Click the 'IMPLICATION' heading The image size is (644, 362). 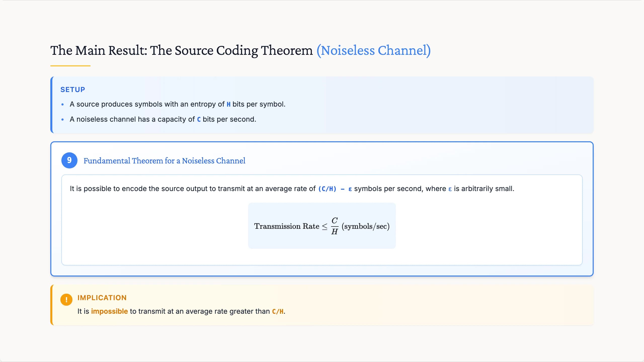102,298
